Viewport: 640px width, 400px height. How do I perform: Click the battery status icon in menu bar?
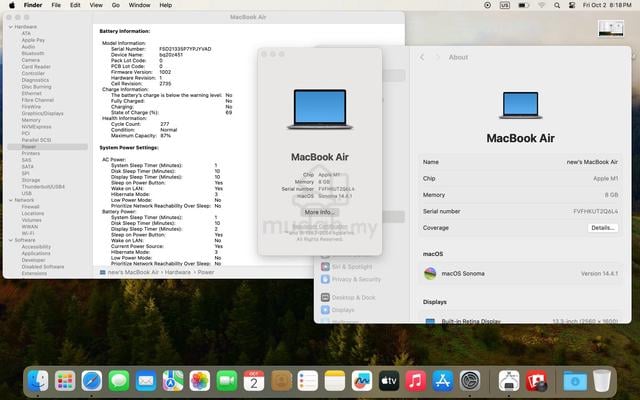pos(523,5)
